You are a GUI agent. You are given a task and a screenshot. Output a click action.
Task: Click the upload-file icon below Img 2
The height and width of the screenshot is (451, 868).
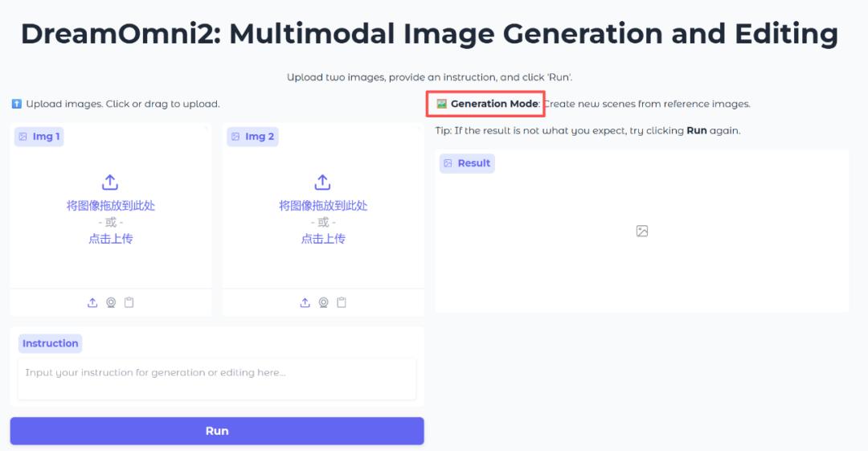point(305,302)
